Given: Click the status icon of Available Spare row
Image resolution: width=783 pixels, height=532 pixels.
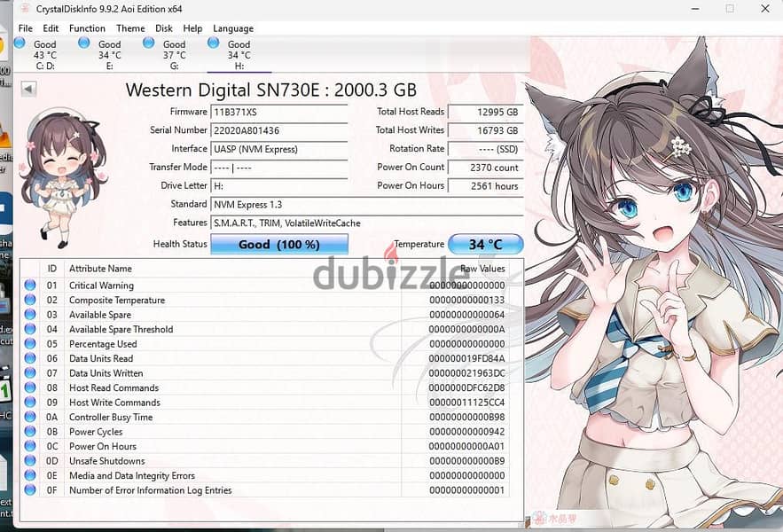Looking at the screenshot, I should [x=30, y=314].
